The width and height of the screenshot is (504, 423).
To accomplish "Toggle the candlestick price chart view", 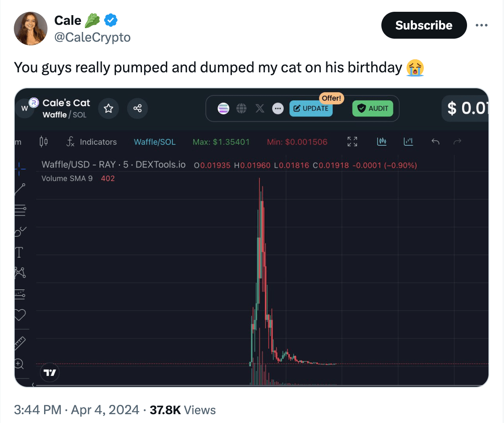I will [382, 142].
